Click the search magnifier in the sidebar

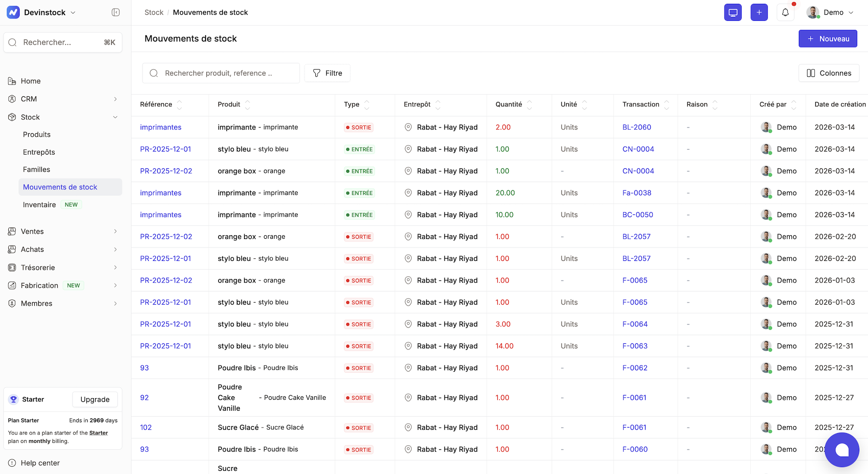[x=13, y=42]
